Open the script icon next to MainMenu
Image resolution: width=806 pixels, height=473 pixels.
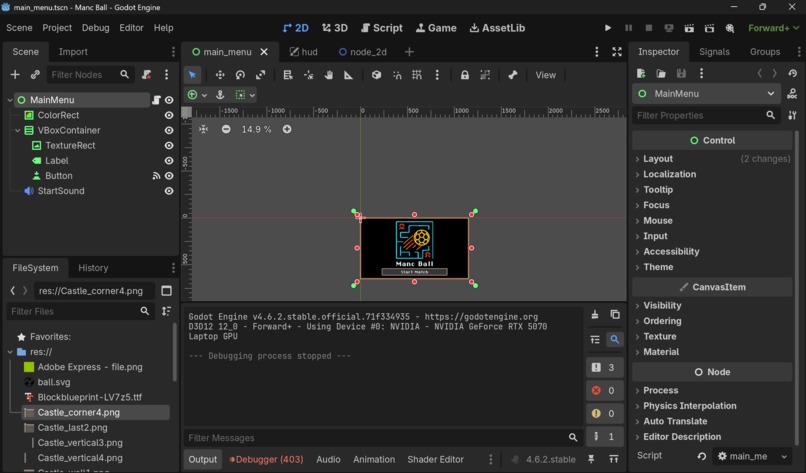pyautogui.click(x=156, y=100)
